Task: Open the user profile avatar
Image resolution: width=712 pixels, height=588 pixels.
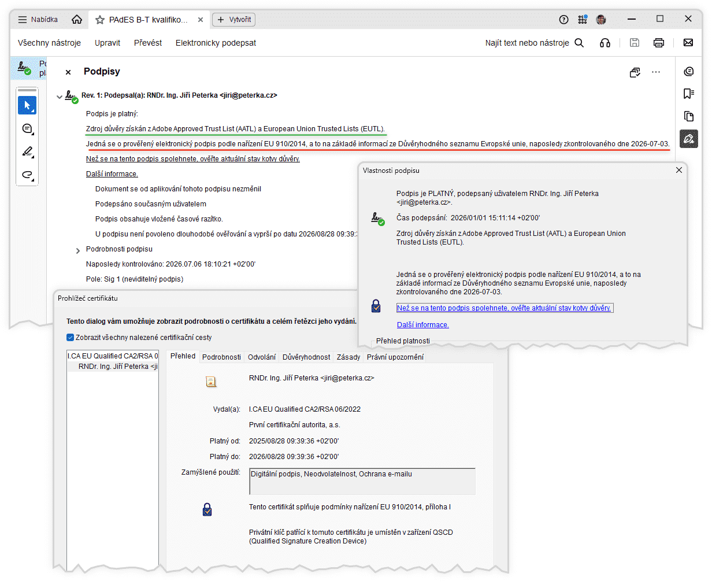Action: [x=601, y=20]
